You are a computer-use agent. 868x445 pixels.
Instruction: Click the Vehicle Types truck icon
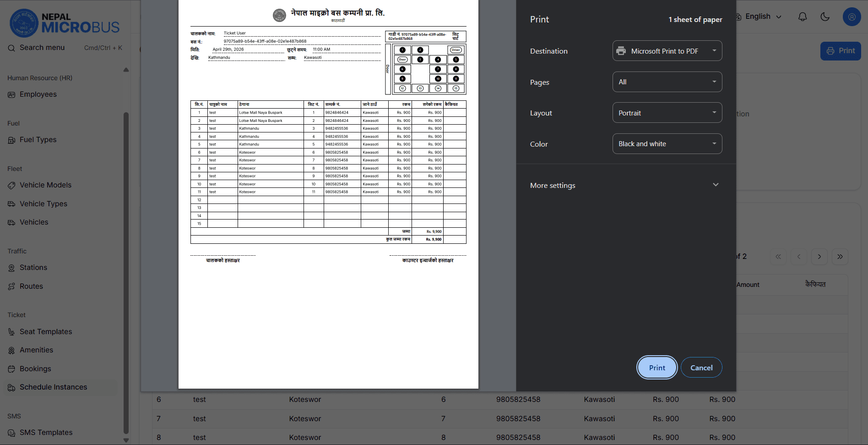coord(11,204)
